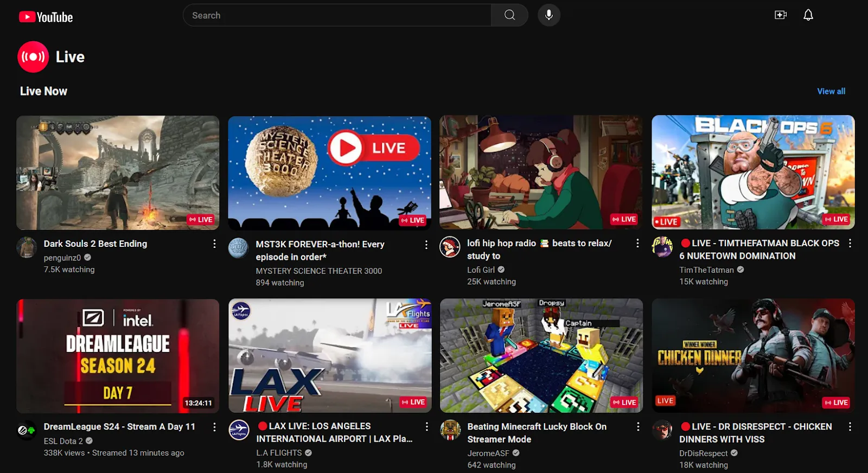Open the Create video icon
868x473 pixels.
coord(780,15)
